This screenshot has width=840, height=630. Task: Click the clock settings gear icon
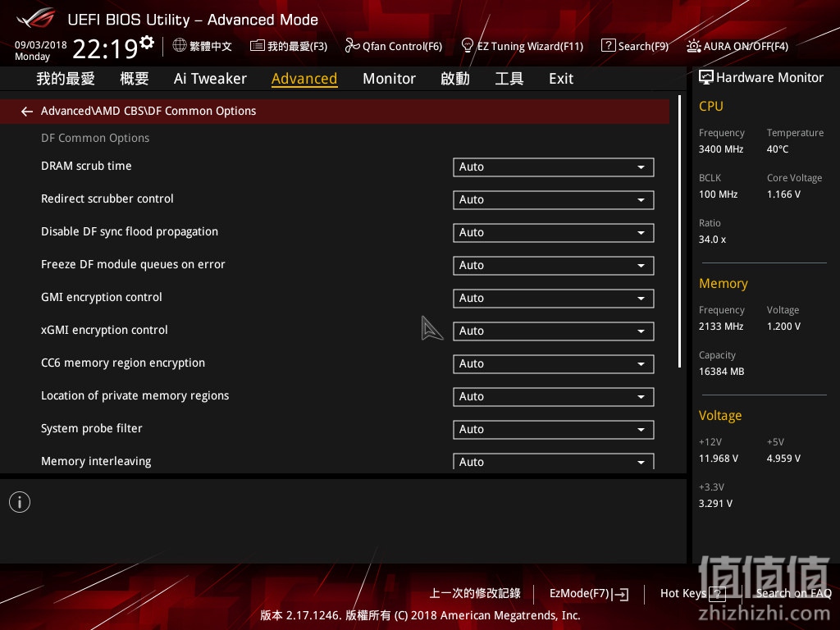[147, 43]
